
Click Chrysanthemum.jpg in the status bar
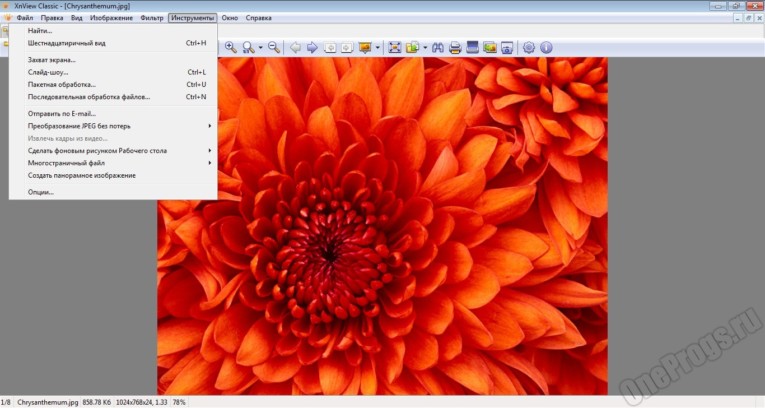click(x=48, y=402)
